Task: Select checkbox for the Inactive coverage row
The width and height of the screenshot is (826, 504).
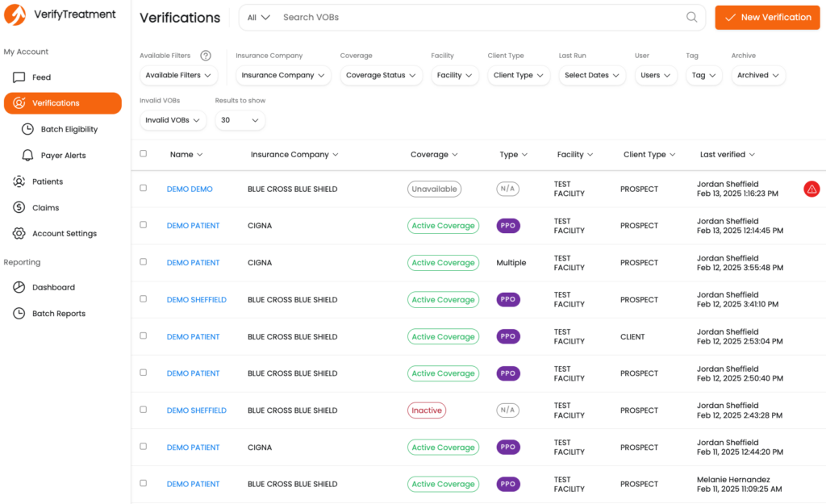Action: pos(144,410)
